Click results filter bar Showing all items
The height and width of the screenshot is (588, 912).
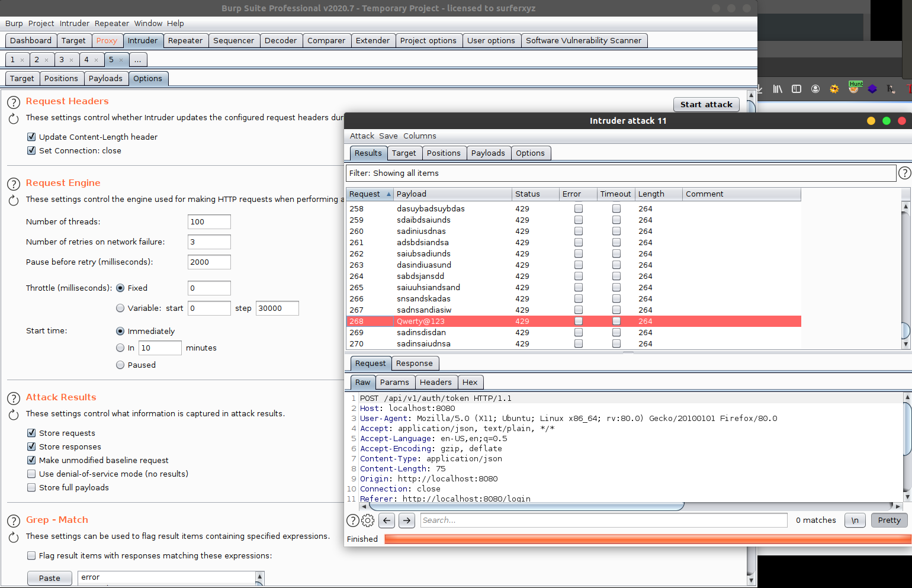pyautogui.click(x=621, y=173)
